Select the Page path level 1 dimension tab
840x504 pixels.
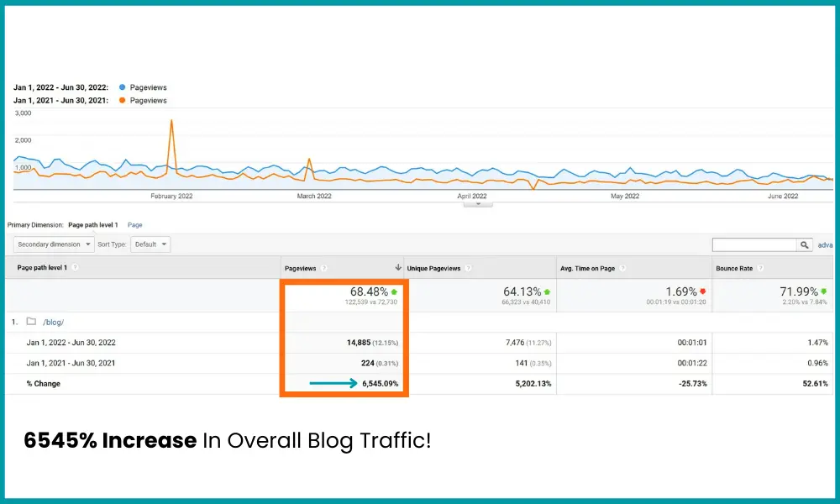[92, 224]
